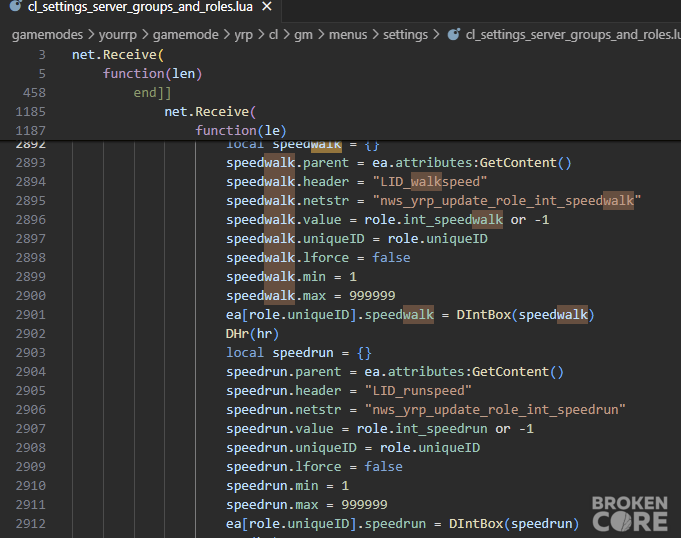
Task: Click line number 2893 in the gutter
Action: point(31,163)
